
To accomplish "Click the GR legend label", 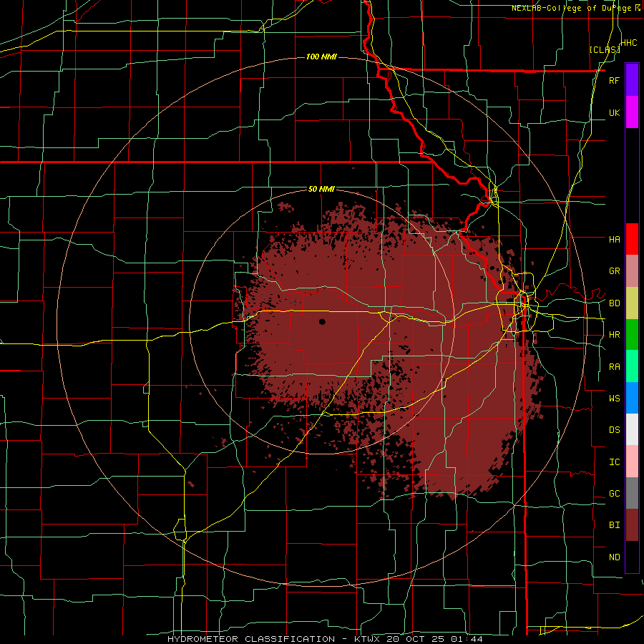I will click(x=614, y=271).
